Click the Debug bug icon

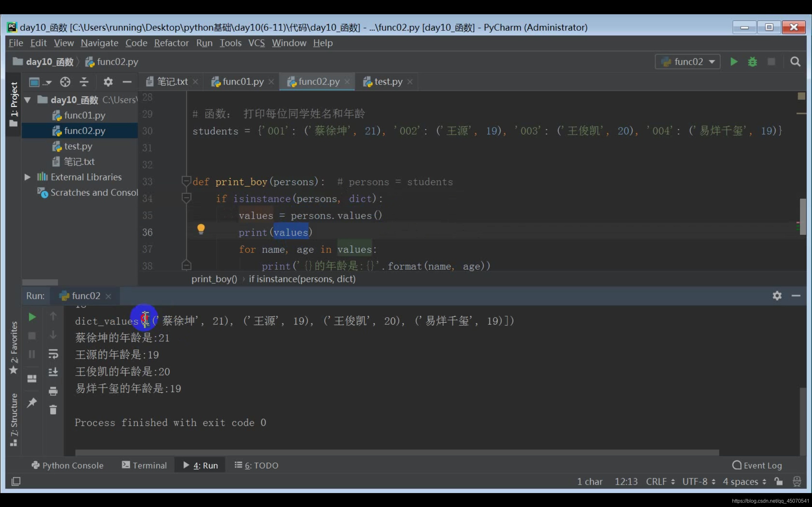(x=752, y=62)
